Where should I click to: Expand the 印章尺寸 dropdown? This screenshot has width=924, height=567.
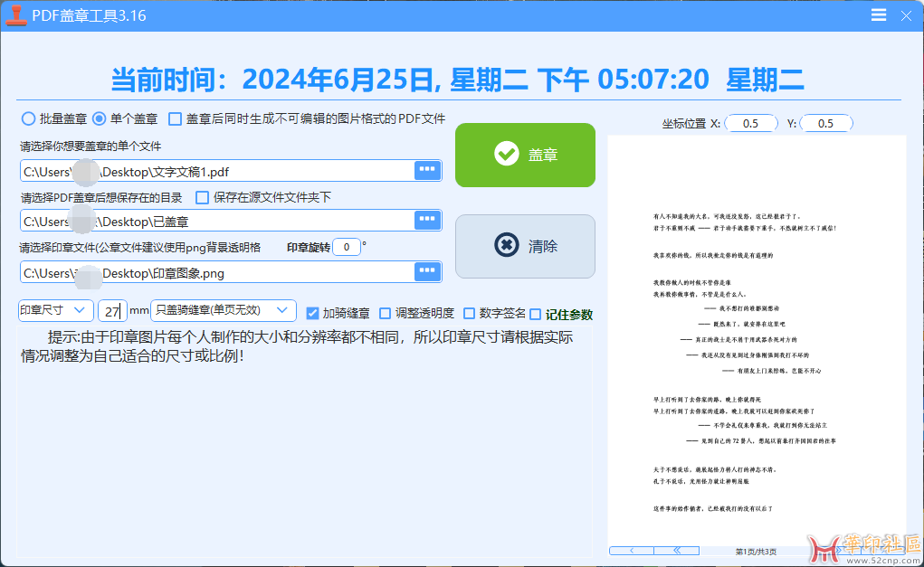[x=55, y=310]
